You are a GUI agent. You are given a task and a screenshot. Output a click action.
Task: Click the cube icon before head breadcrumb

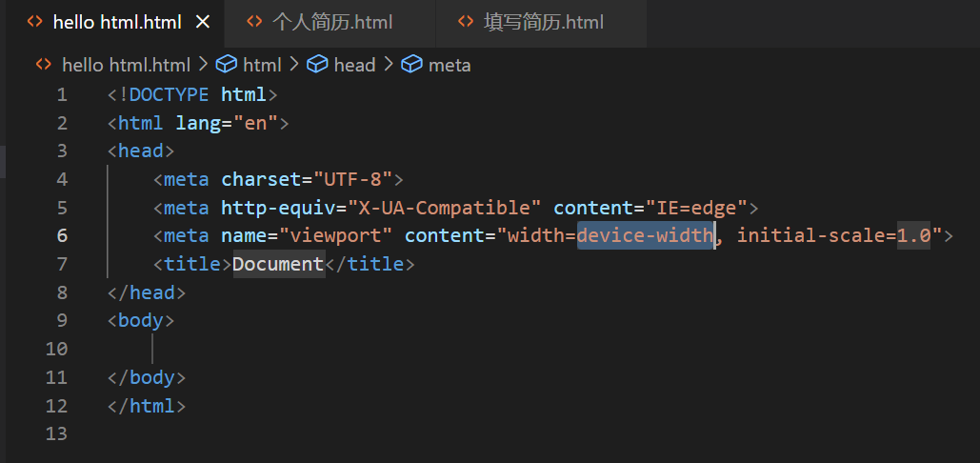(317, 65)
